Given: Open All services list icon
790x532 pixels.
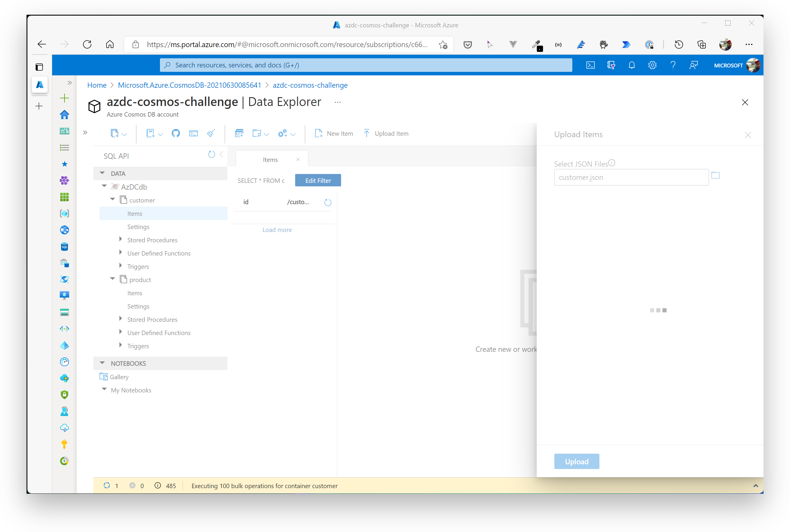Looking at the screenshot, I should (65, 147).
